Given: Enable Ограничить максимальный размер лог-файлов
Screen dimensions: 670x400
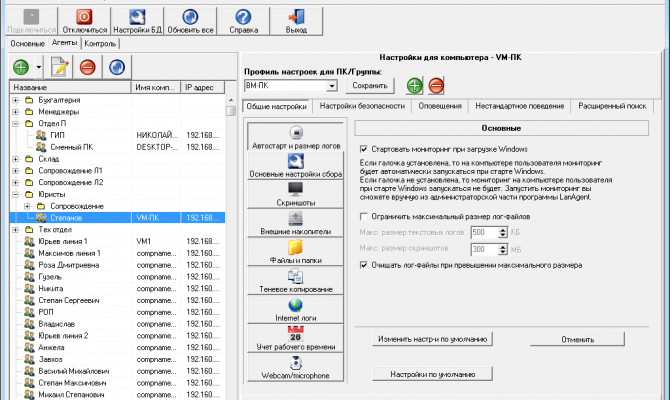Looking at the screenshot, I should (x=364, y=217).
